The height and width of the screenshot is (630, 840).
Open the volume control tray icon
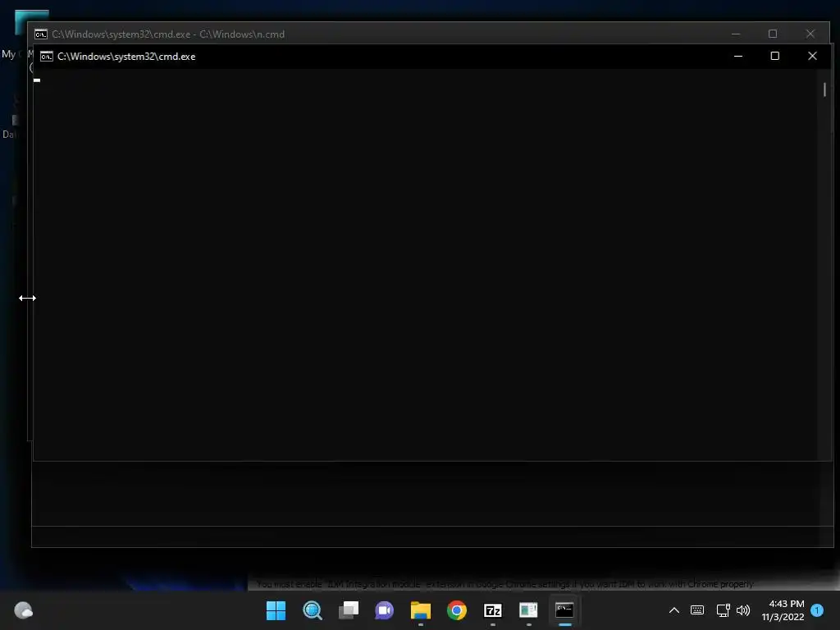click(x=743, y=610)
